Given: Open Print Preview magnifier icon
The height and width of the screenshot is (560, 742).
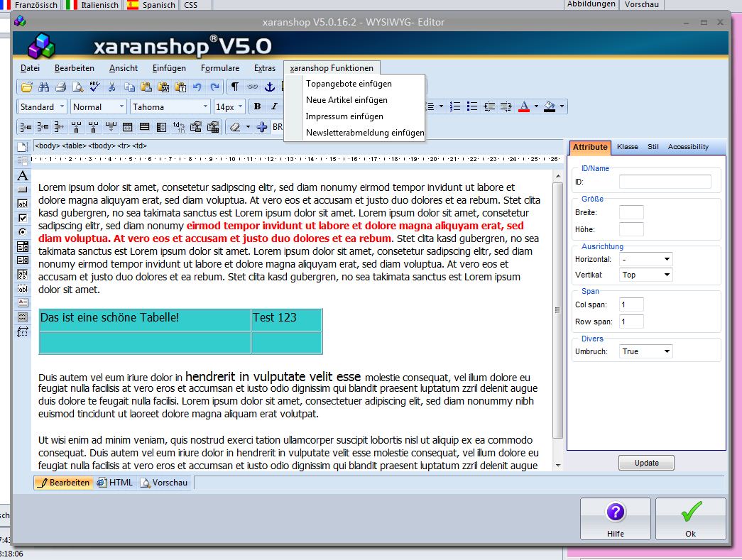Looking at the screenshot, I should pos(77,87).
